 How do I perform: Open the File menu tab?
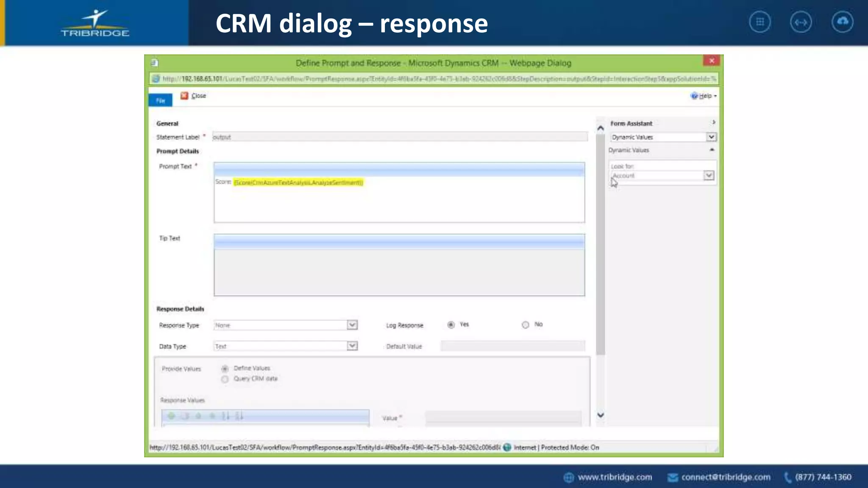(x=160, y=100)
